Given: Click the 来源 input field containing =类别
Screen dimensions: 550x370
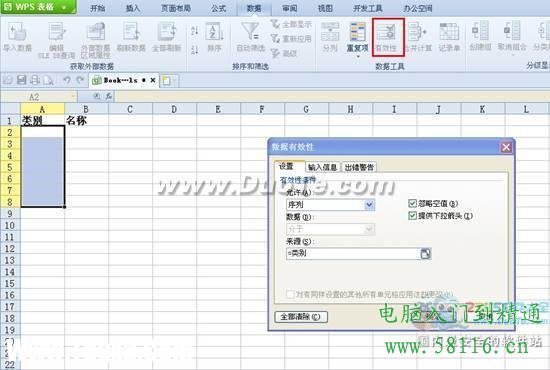Looking at the screenshot, I should tap(353, 254).
